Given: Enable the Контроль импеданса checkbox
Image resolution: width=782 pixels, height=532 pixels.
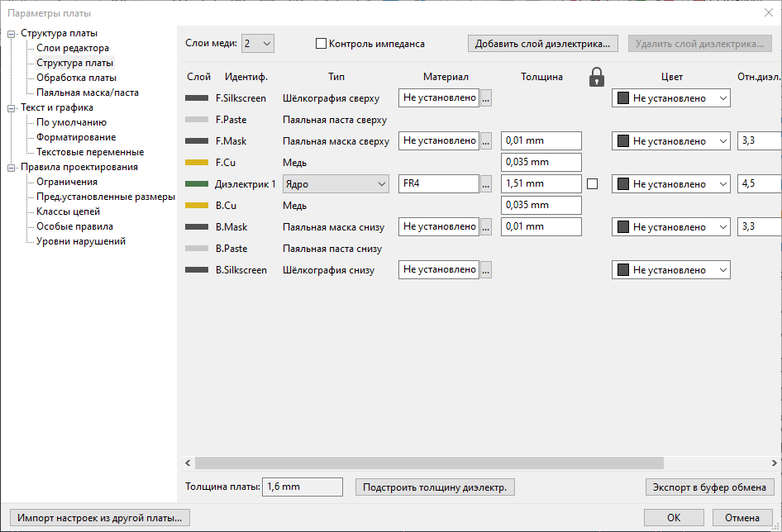Looking at the screenshot, I should (322, 44).
